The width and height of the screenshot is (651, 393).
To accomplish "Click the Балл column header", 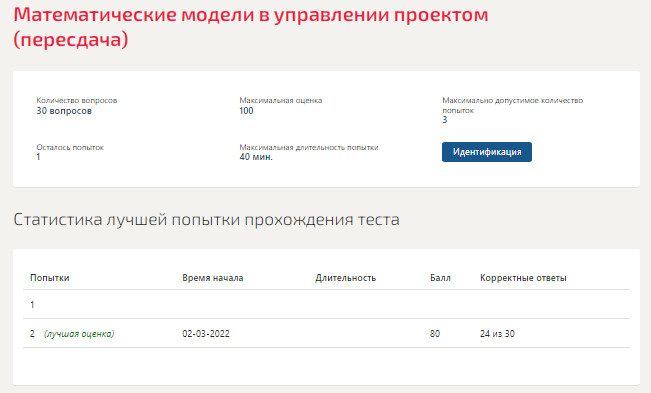I will (x=440, y=278).
